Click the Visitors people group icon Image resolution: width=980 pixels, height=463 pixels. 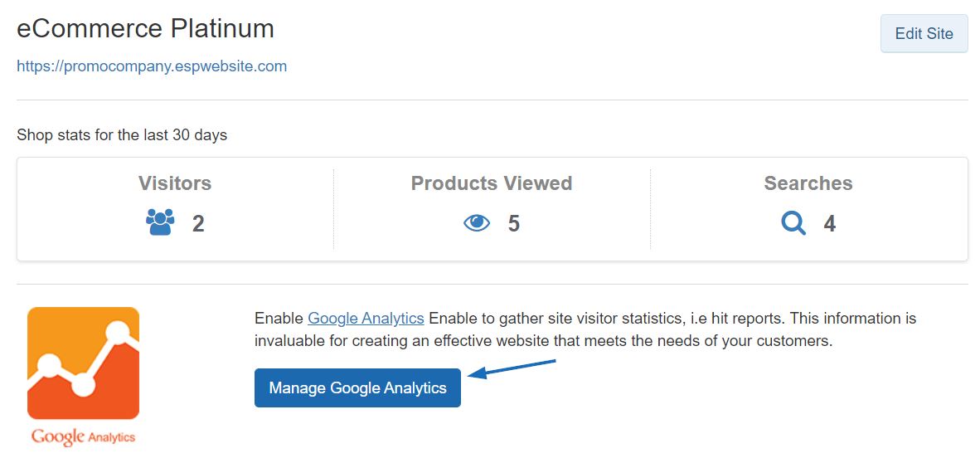160,222
